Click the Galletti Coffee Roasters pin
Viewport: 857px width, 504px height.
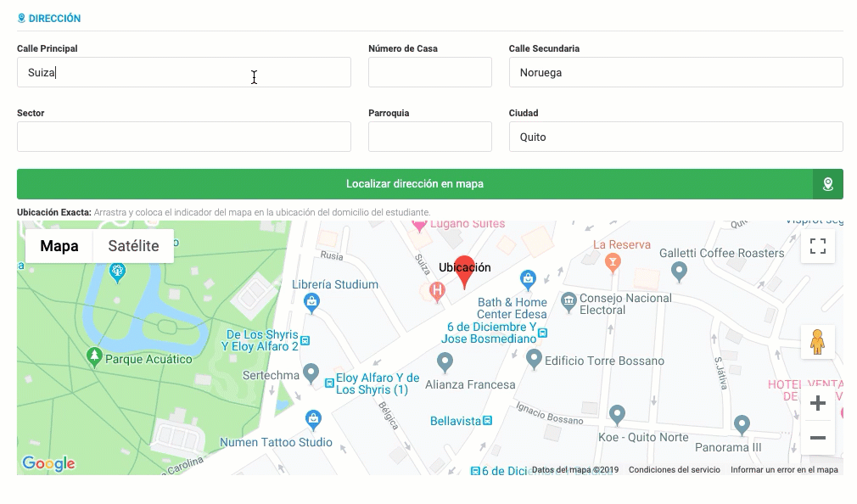(x=679, y=272)
